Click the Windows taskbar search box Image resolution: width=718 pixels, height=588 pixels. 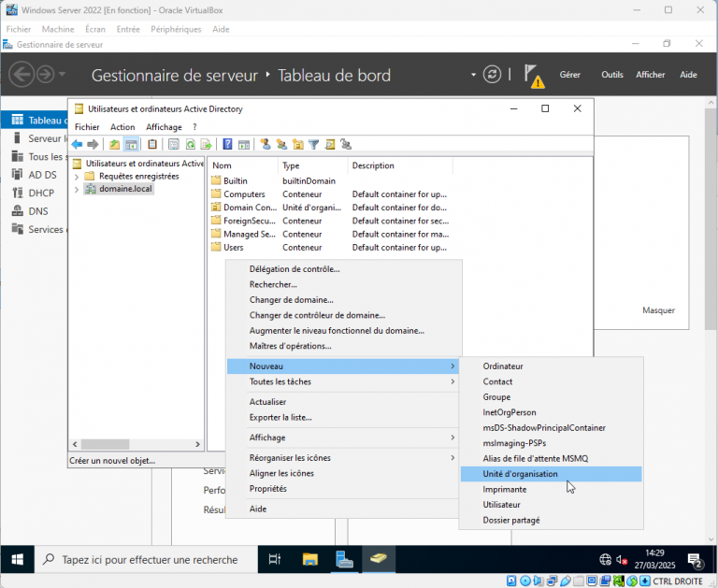150,560
